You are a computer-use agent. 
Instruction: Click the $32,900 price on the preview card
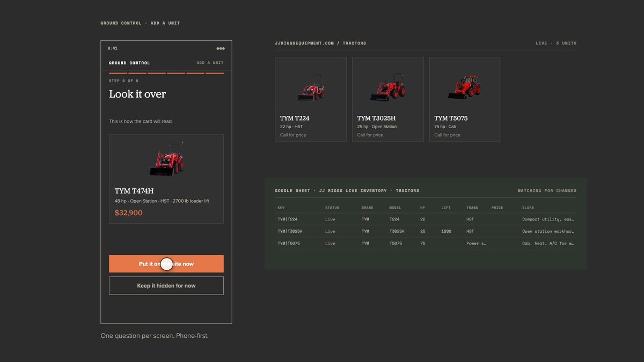pyautogui.click(x=129, y=213)
